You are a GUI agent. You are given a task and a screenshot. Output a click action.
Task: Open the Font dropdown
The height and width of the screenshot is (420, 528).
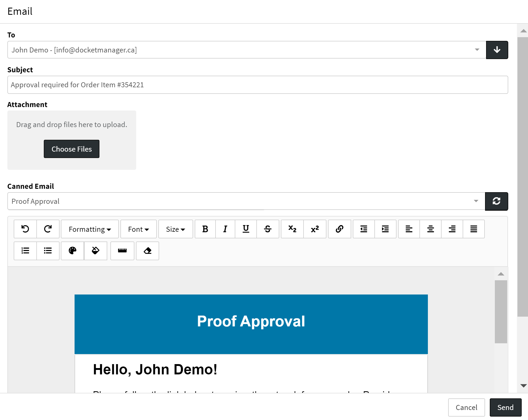(x=139, y=229)
